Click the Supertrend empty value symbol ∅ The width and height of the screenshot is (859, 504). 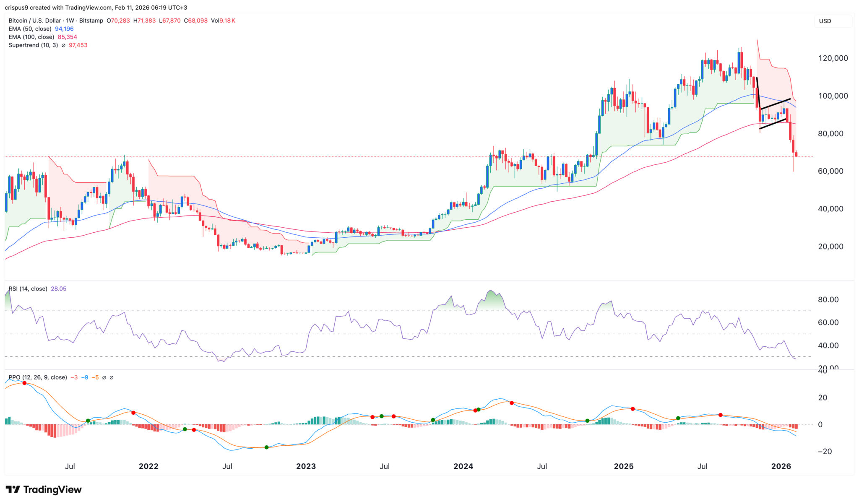click(x=63, y=45)
